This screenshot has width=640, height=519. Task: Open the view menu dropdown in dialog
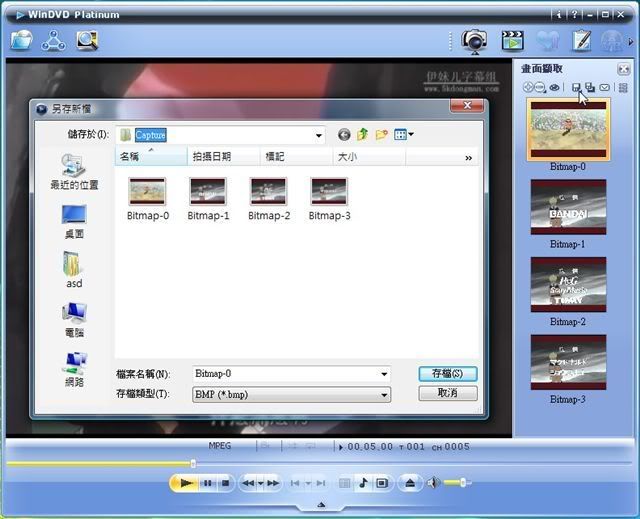pos(404,134)
